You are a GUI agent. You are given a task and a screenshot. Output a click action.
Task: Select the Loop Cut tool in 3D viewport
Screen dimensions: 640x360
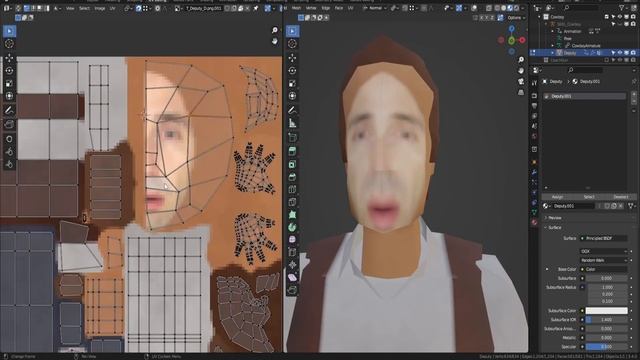coord(292,190)
